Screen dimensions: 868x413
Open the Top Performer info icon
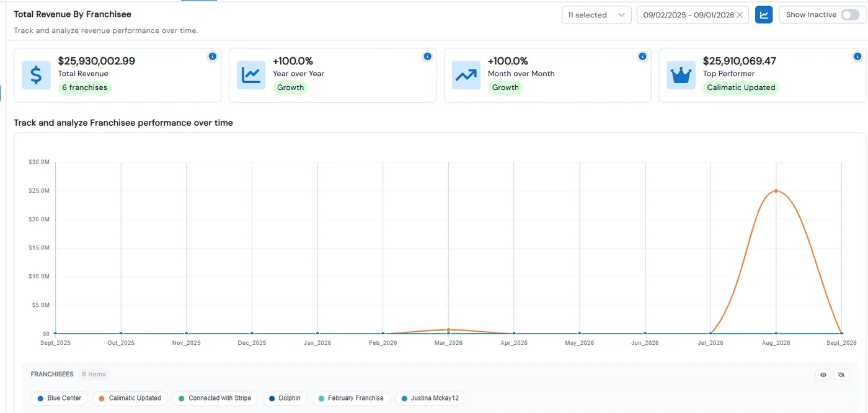point(858,56)
